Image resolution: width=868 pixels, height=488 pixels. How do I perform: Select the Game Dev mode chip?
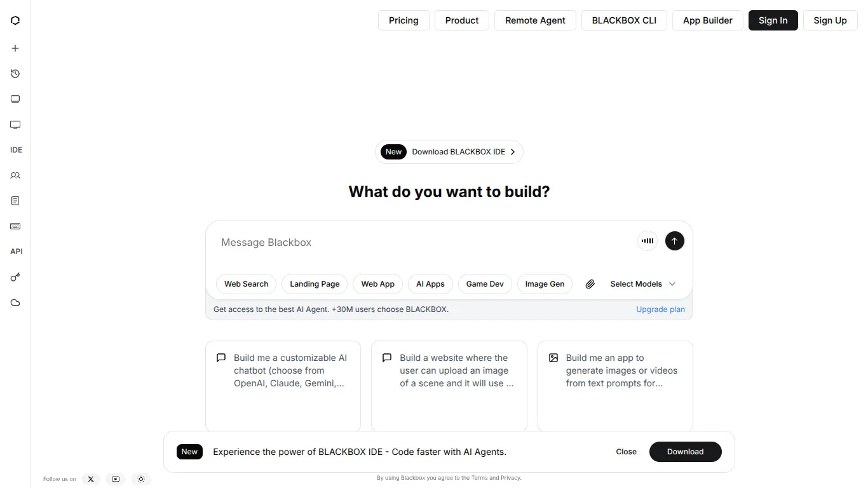[484, 284]
